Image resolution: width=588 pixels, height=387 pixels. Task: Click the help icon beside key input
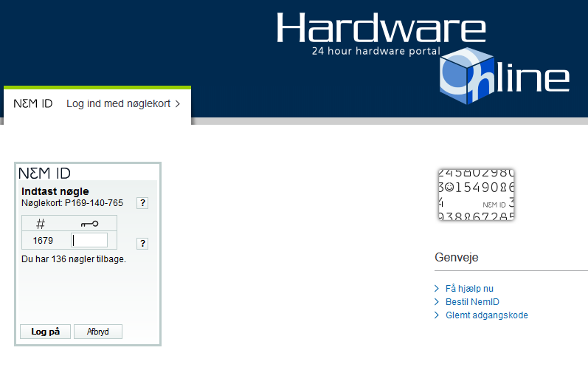[142, 244]
